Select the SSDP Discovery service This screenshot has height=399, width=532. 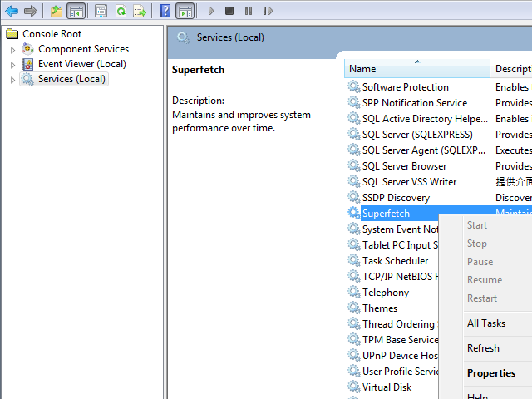click(396, 198)
